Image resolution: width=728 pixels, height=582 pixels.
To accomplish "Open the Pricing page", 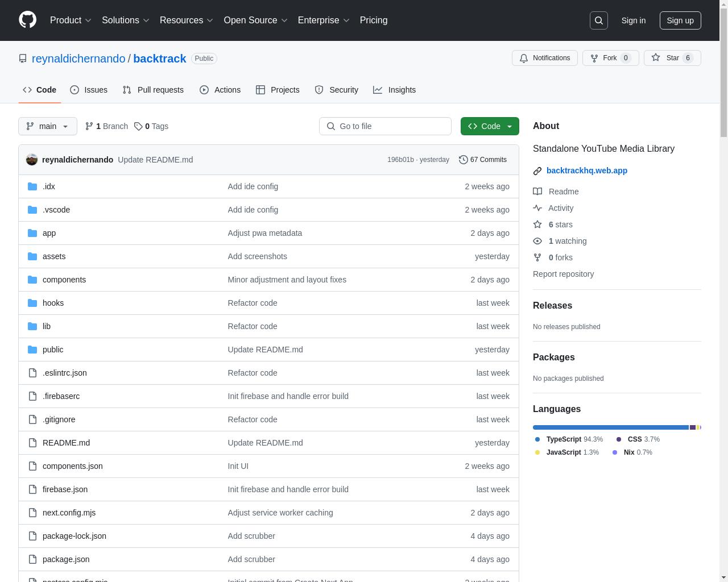I will (374, 20).
